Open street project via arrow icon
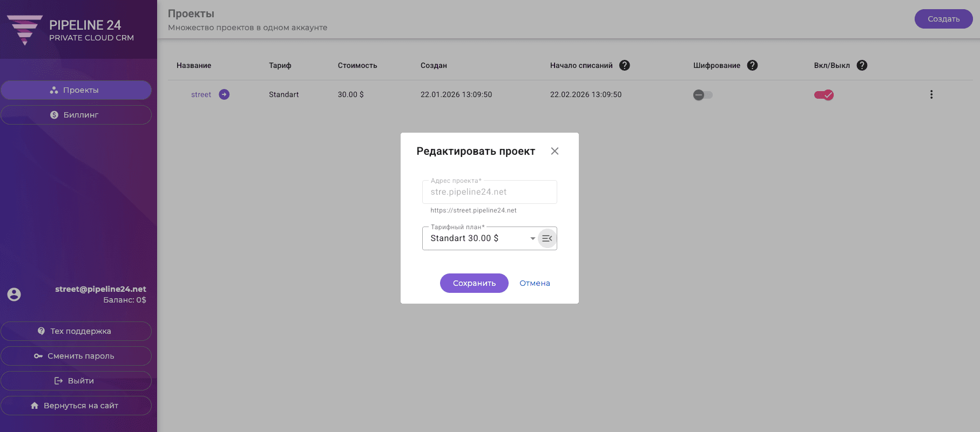 [x=224, y=94]
